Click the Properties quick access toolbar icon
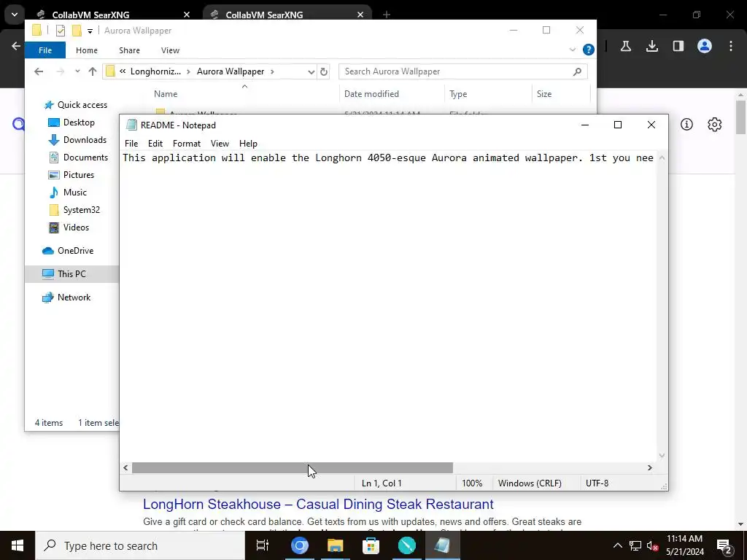Screen dimensions: 747x560 pos(61,31)
